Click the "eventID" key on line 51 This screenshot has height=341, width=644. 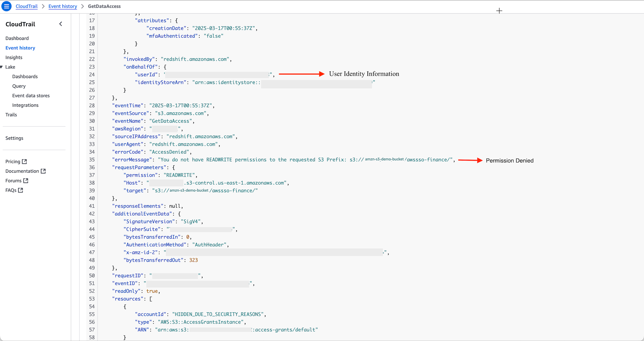pos(125,283)
